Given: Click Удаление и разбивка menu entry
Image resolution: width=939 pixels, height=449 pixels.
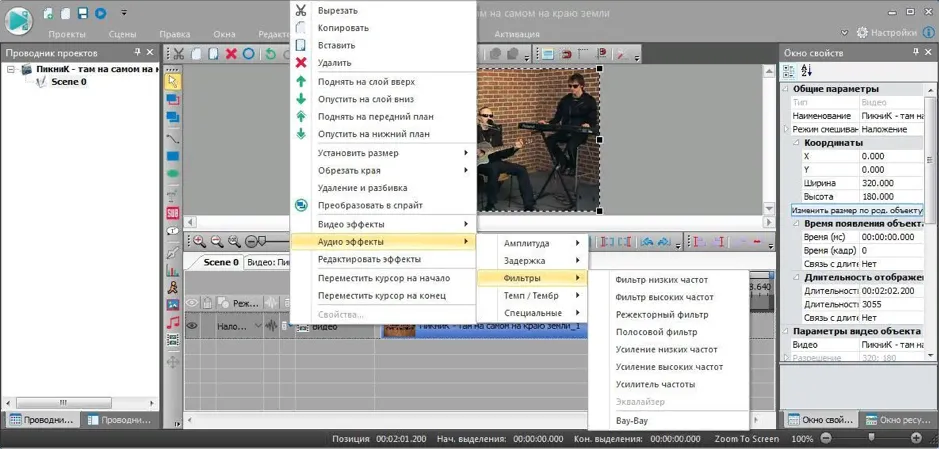Looking at the screenshot, I should (x=383, y=188).
